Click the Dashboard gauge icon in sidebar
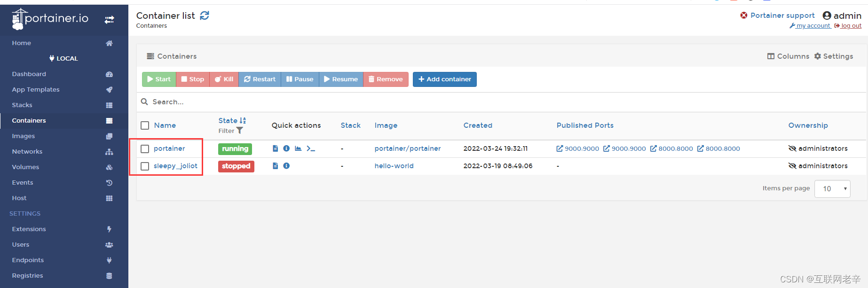 point(109,74)
